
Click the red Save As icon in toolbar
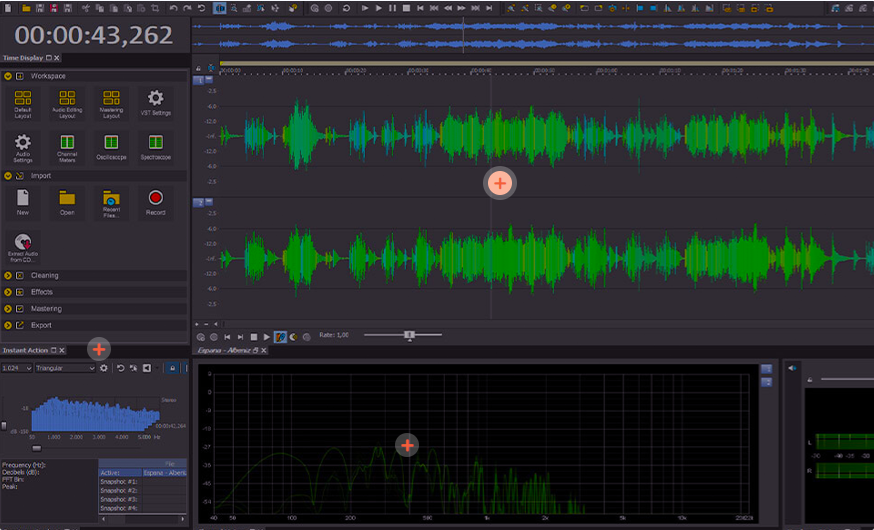coord(54,8)
